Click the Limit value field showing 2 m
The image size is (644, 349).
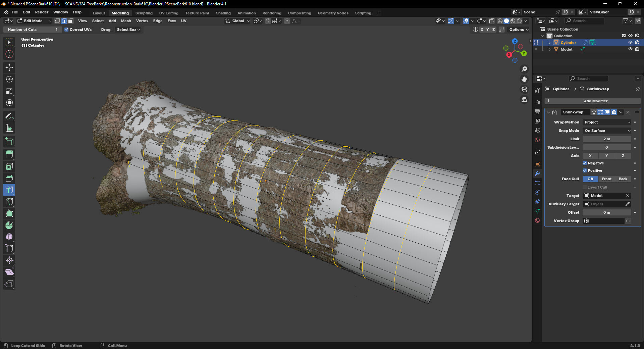[x=607, y=139]
